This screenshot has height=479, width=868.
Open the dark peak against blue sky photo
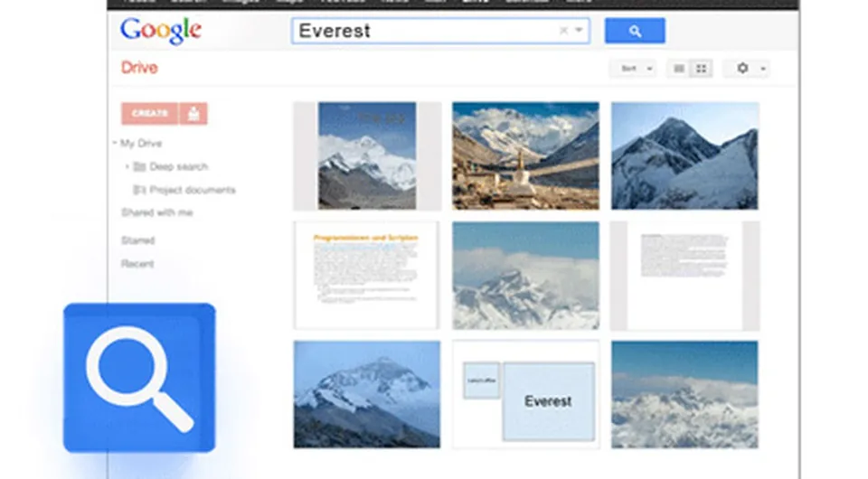point(684,156)
